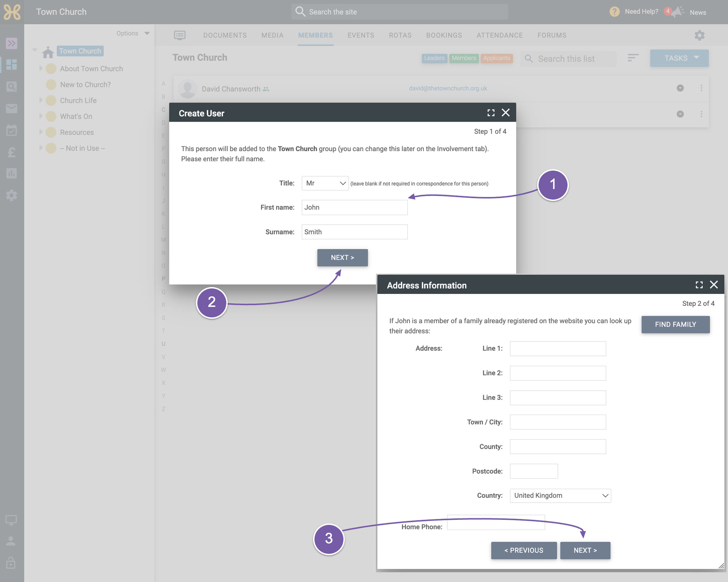The height and width of the screenshot is (582, 728).
Task: Click David Chansworth's avatar thumbnail
Action: (x=187, y=89)
